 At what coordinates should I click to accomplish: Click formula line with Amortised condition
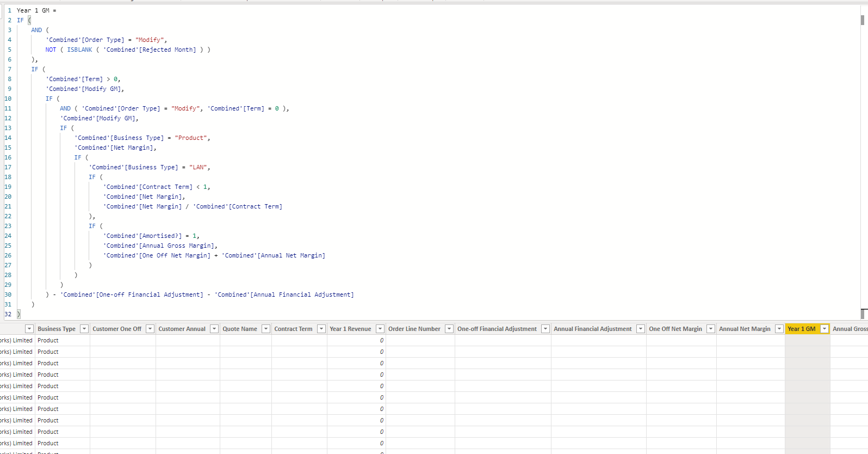point(151,236)
